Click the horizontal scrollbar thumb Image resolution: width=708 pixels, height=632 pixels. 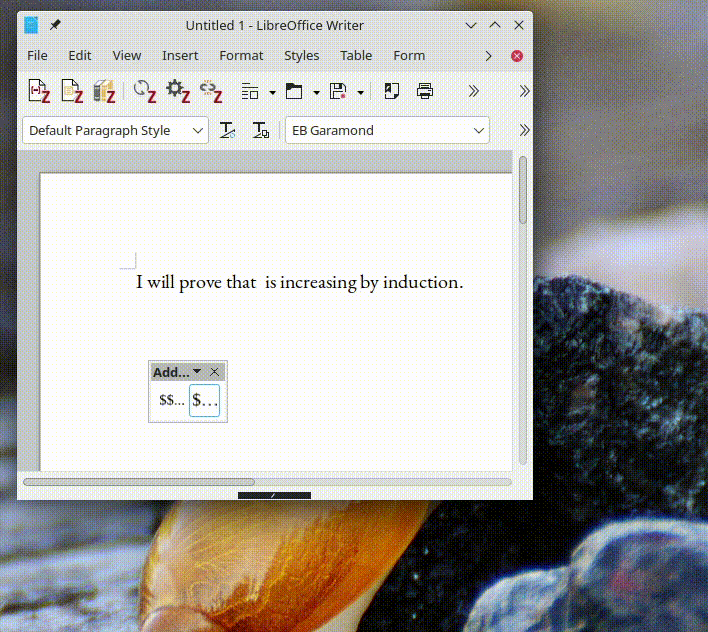point(139,482)
